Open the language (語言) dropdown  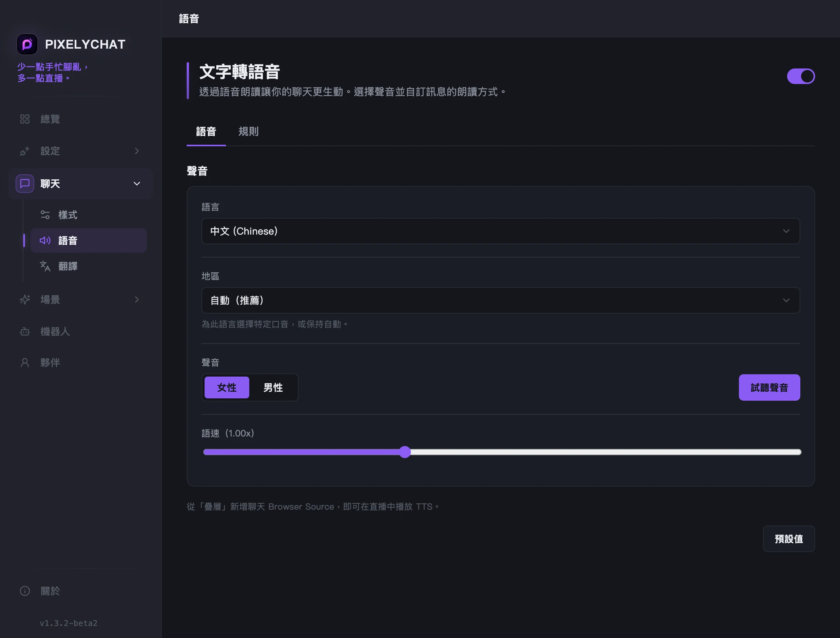500,231
